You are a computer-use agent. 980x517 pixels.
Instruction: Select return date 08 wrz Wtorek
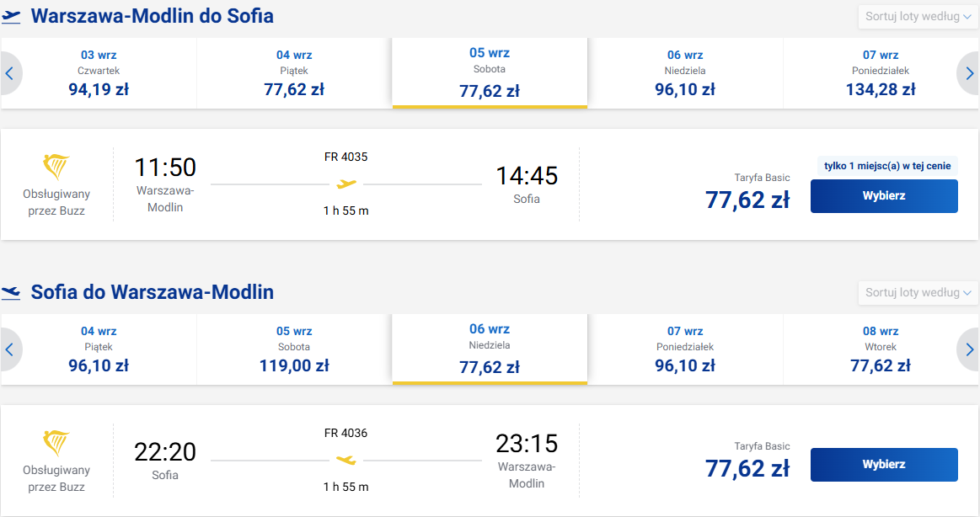[881, 349]
